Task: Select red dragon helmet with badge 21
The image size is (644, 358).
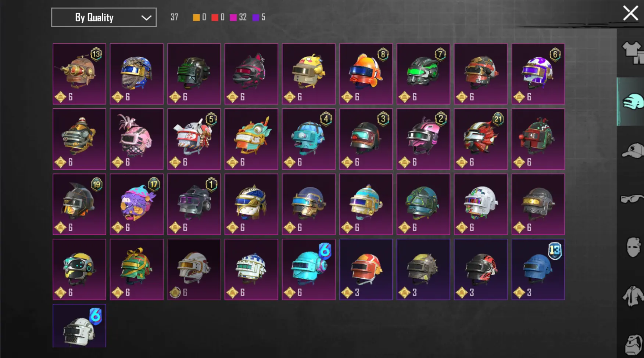Action: 481,139
